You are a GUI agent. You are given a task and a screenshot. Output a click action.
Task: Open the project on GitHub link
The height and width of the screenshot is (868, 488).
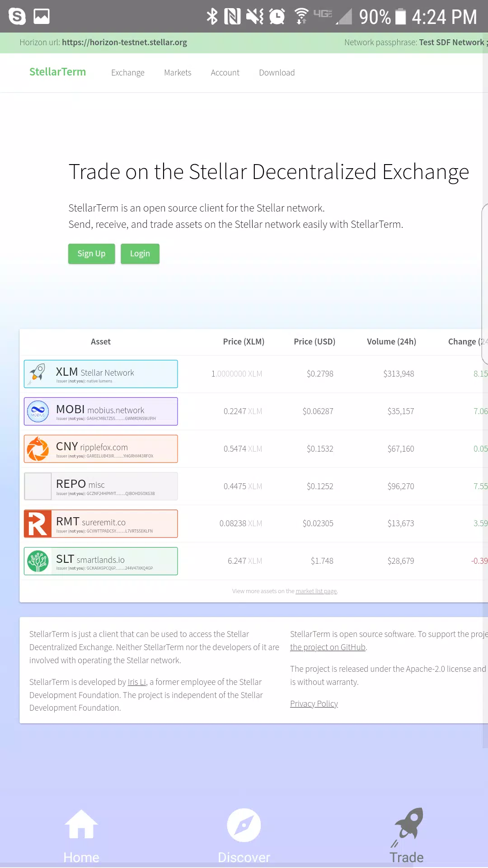(328, 647)
